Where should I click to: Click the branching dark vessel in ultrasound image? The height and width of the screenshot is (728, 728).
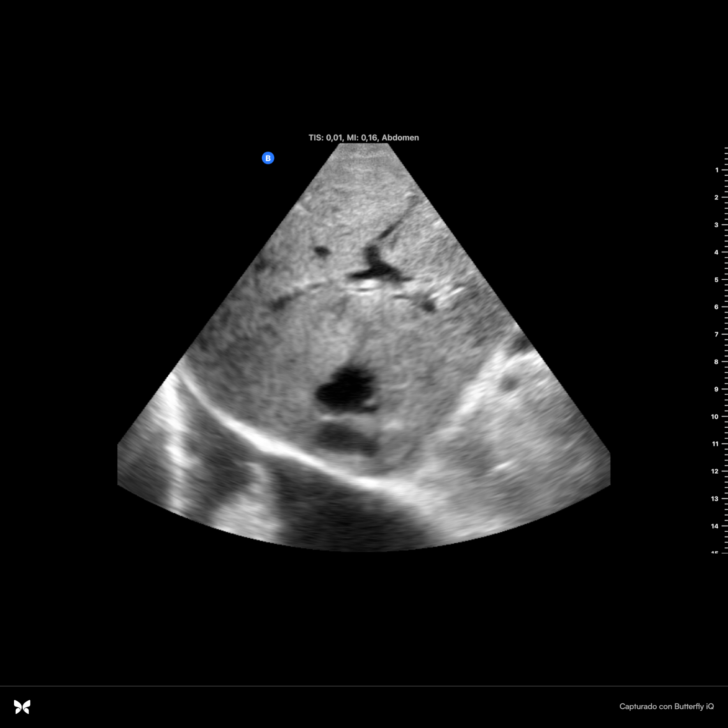click(376, 263)
